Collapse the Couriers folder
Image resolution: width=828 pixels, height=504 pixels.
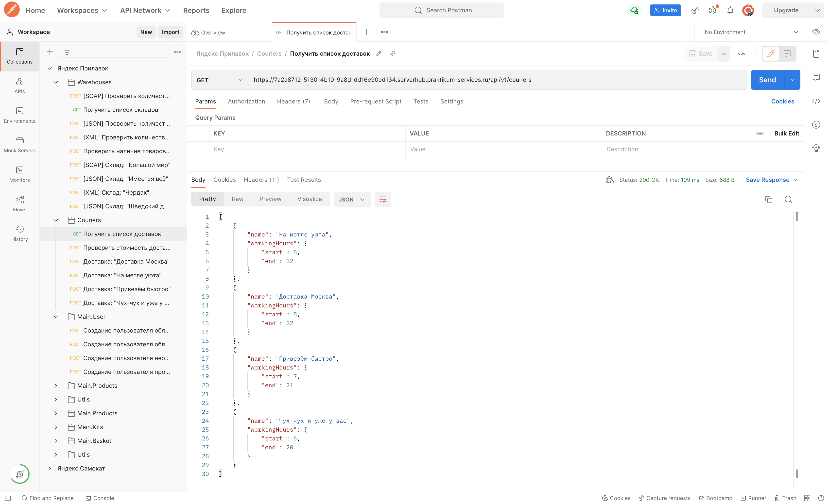click(x=55, y=220)
